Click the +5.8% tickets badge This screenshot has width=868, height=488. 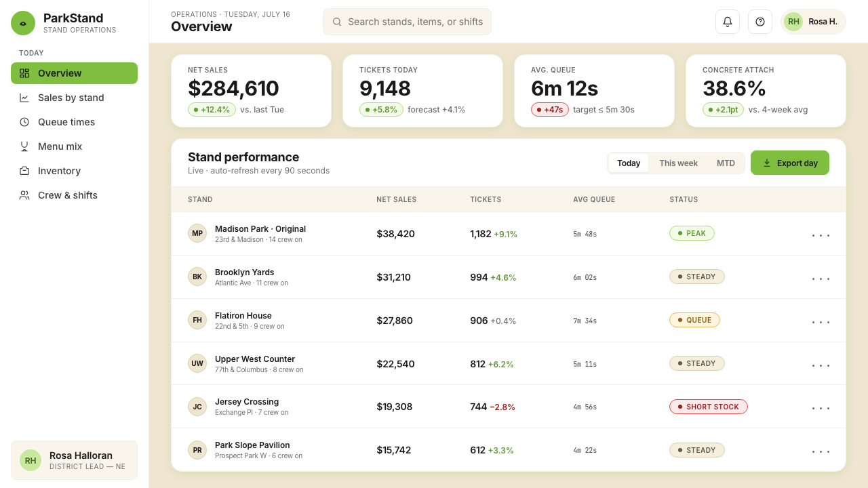click(x=382, y=109)
